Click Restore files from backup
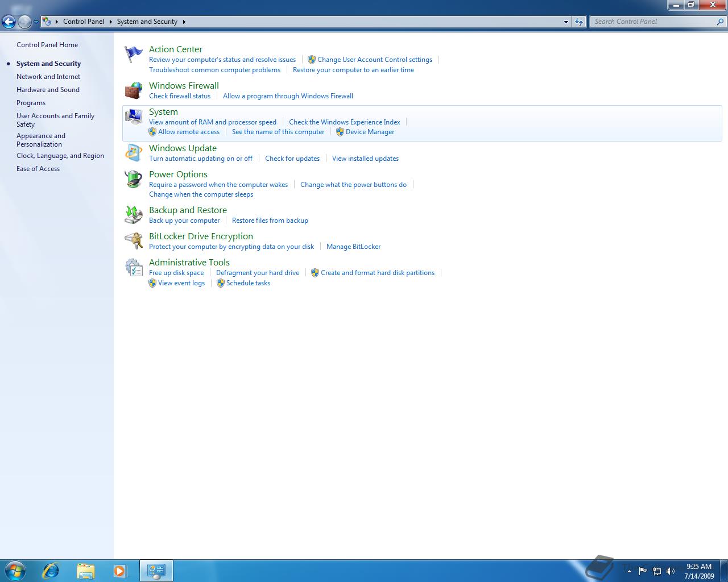The width and height of the screenshot is (728, 582). coord(270,221)
